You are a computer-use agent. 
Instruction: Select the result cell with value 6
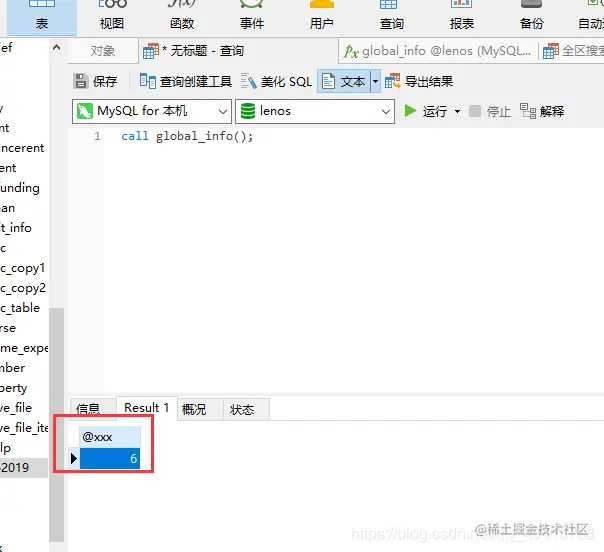coord(110,458)
